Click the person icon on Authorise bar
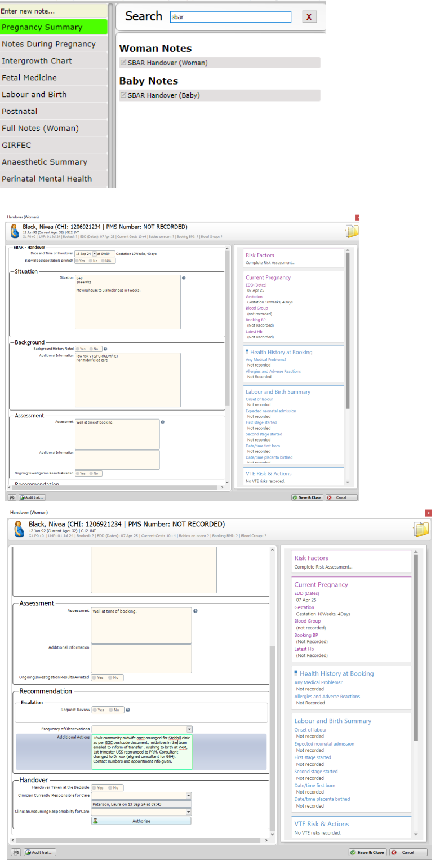 [x=95, y=821]
